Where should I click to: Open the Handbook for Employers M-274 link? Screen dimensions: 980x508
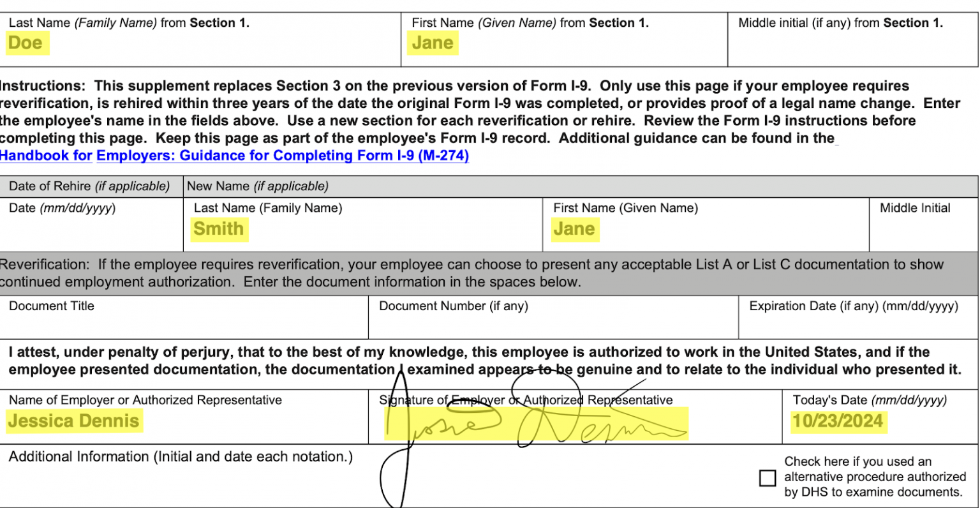pyautogui.click(x=234, y=156)
